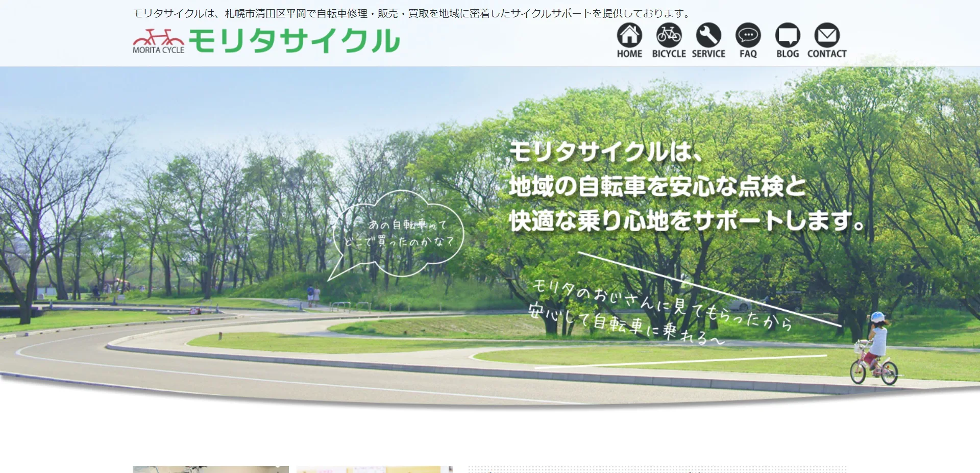Image resolution: width=980 pixels, height=473 pixels.
Task: Click the BLOG text label
Action: [x=788, y=54]
